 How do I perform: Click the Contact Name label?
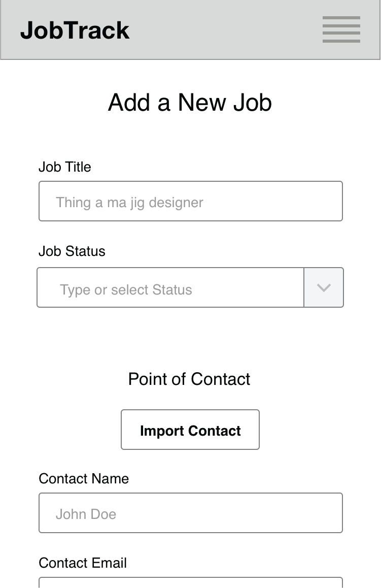pyautogui.click(x=84, y=478)
